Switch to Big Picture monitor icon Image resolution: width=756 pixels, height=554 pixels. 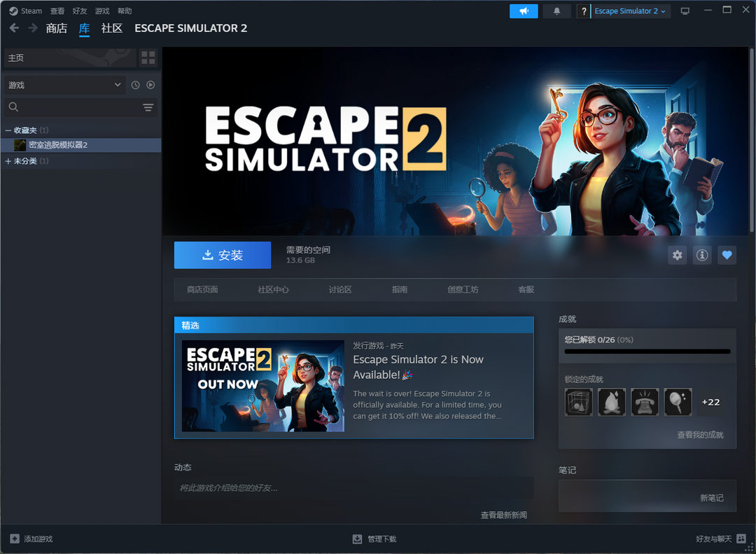(x=685, y=11)
